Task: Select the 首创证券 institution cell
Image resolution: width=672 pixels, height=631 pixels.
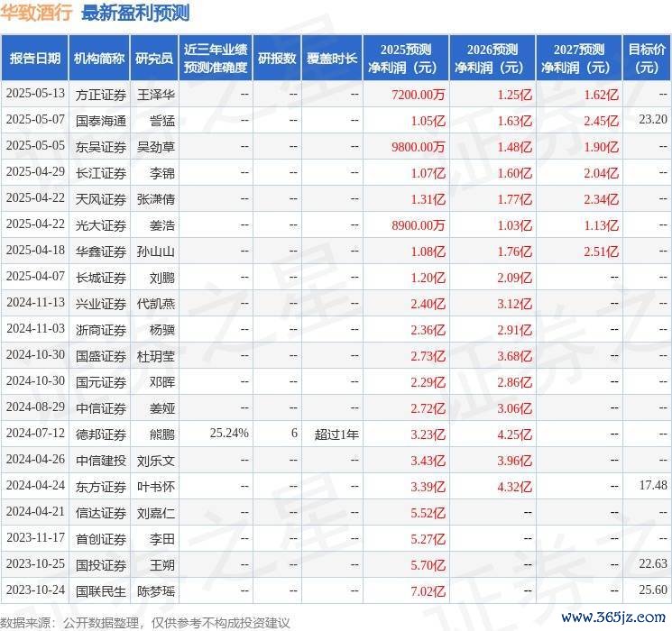Action: click(x=101, y=539)
